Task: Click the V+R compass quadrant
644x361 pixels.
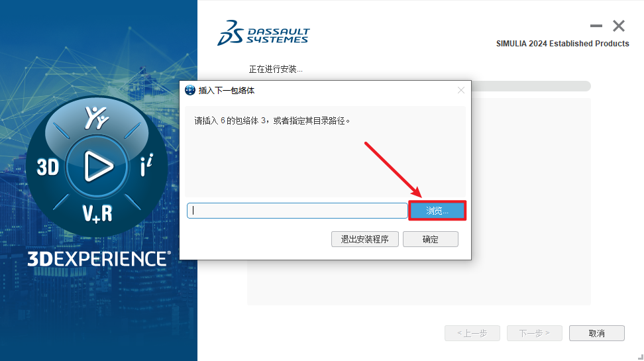Action: [x=97, y=214]
